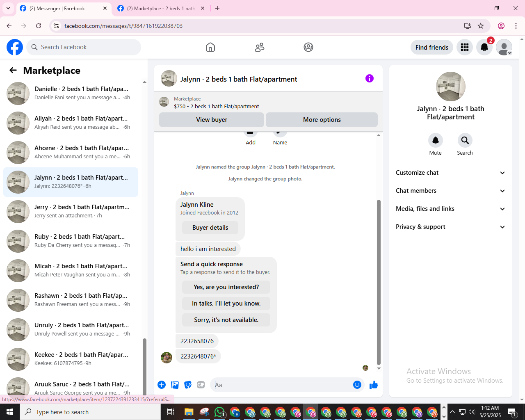Click the conversation list scrollbar
Viewport: 525px width, 420px height.
[144, 366]
